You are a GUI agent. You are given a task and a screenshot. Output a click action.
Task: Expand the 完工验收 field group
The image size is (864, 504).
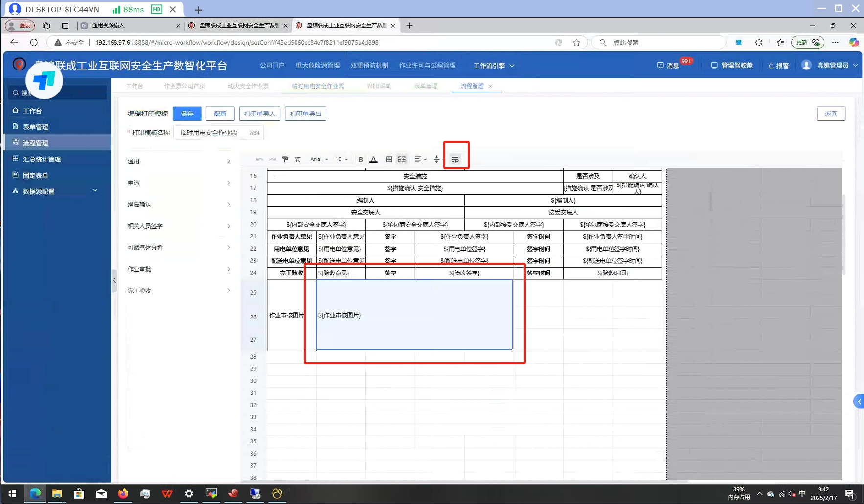pos(179,291)
